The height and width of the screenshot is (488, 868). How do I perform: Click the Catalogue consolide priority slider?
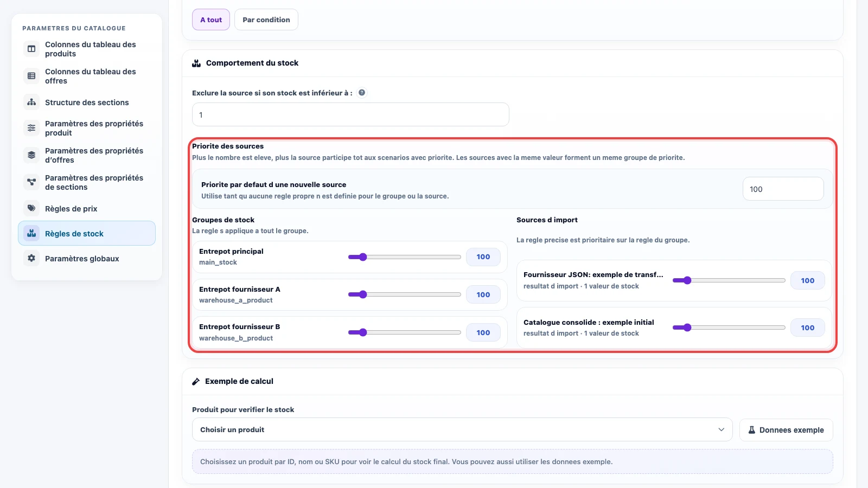(x=729, y=328)
